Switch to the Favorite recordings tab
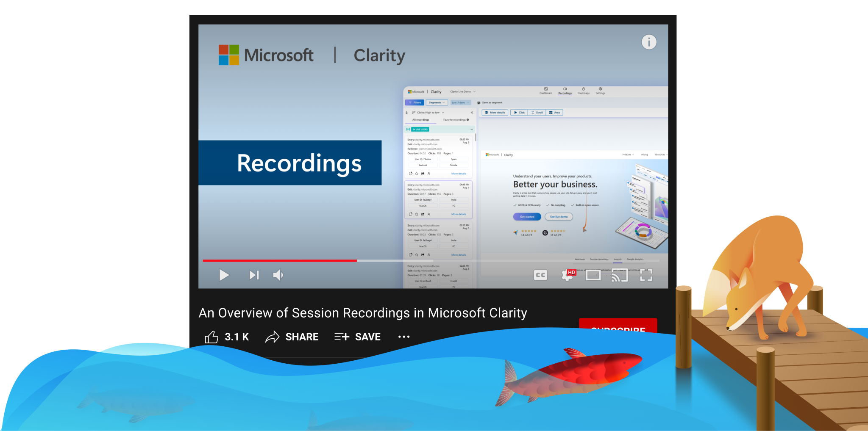The image size is (868, 431). tap(455, 120)
